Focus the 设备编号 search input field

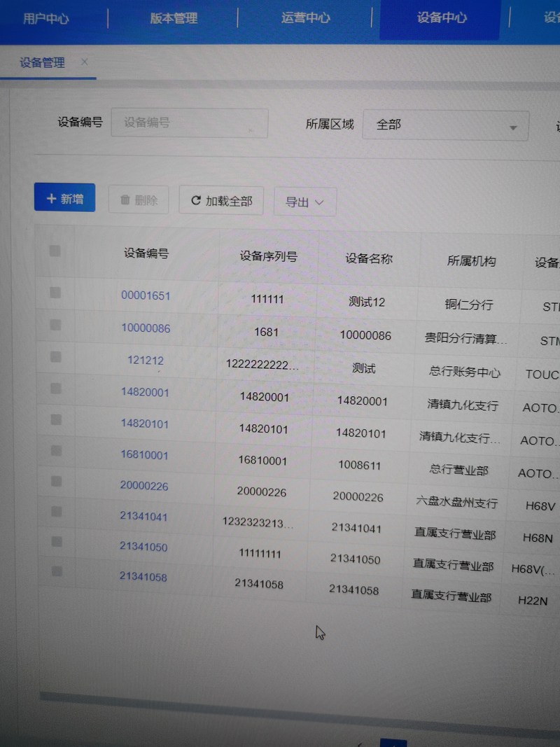[x=189, y=123]
